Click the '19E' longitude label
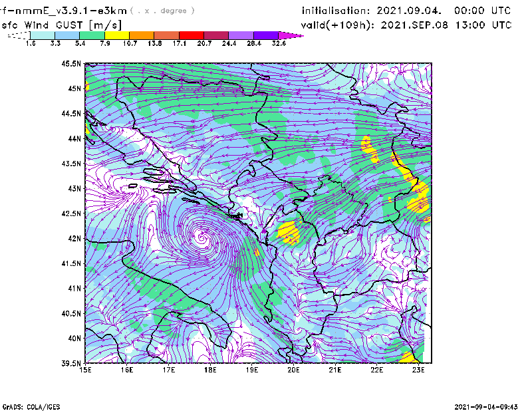The width and height of the screenshot is (532, 411). [252, 370]
